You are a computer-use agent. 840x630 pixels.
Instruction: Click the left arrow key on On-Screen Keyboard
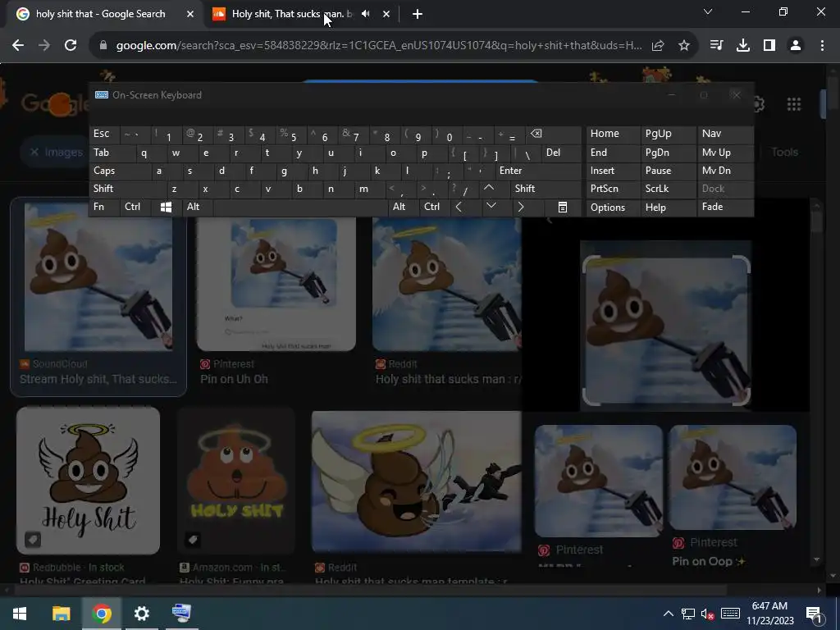pos(459,207)
